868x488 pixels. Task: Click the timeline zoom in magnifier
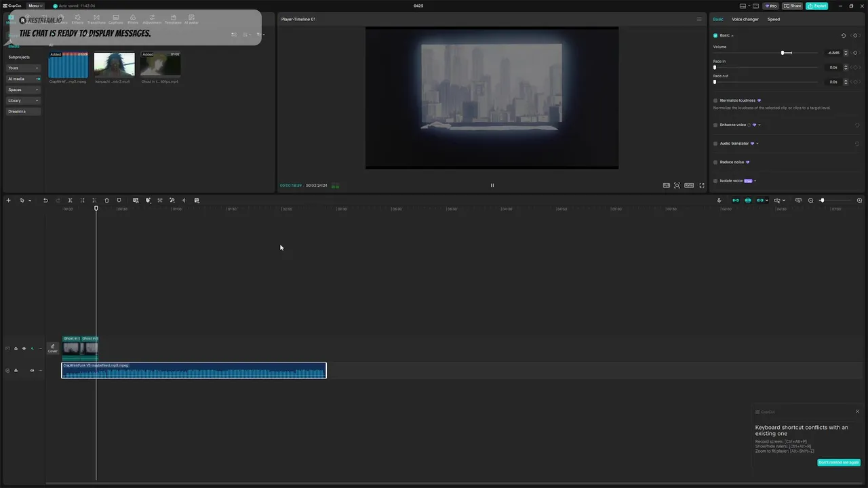[x=859, y=200]
